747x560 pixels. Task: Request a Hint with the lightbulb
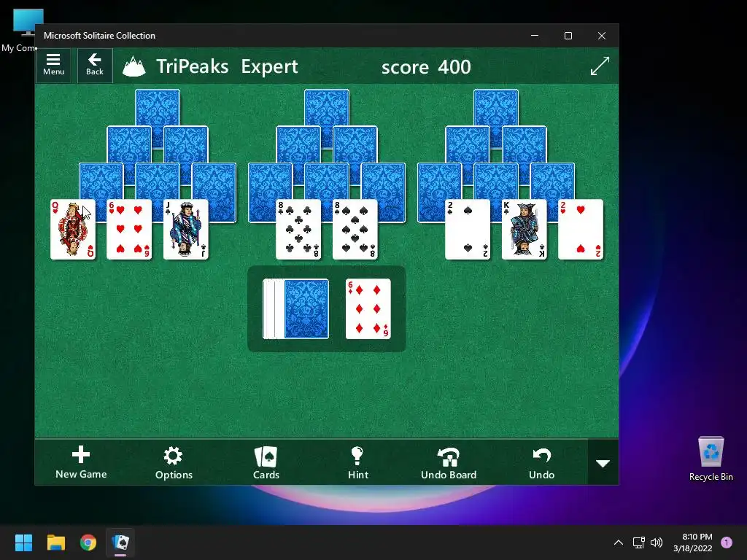(x=357, y=462)
